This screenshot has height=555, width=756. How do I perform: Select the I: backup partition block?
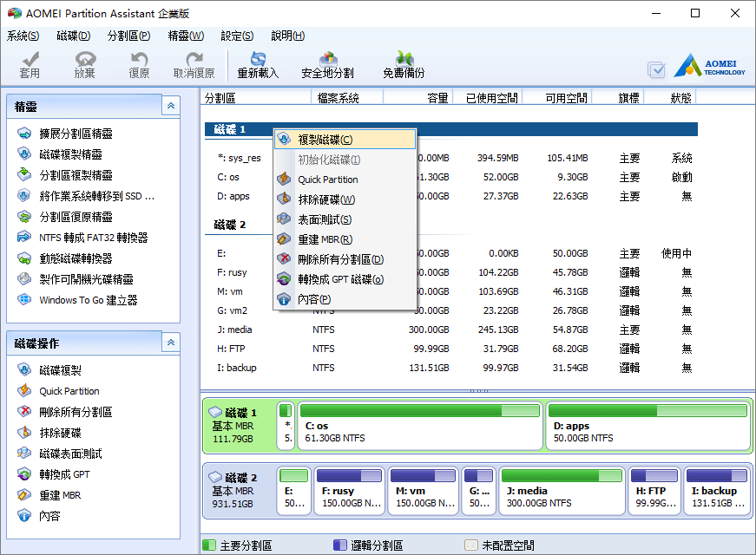(x=717, y=492)
